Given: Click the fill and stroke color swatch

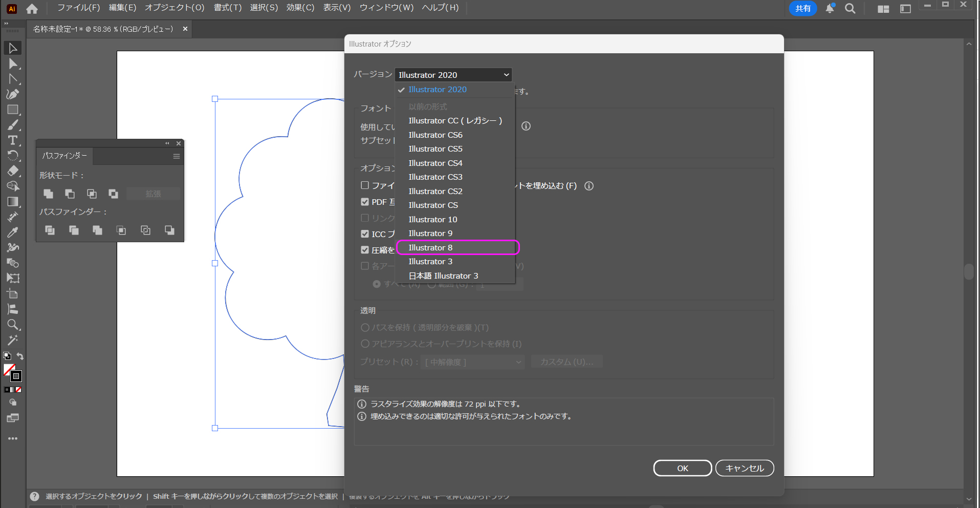Looking at the screenshot, I should pos(12,373).
